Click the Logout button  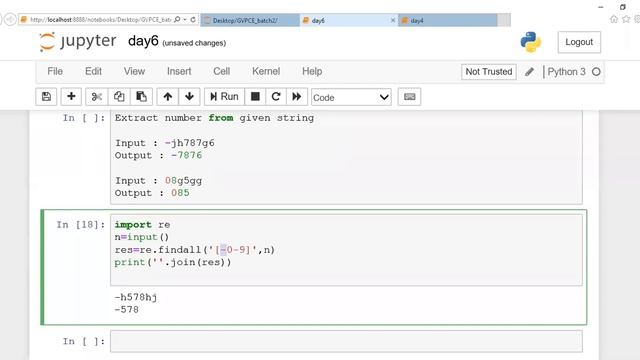click(579, 42)
